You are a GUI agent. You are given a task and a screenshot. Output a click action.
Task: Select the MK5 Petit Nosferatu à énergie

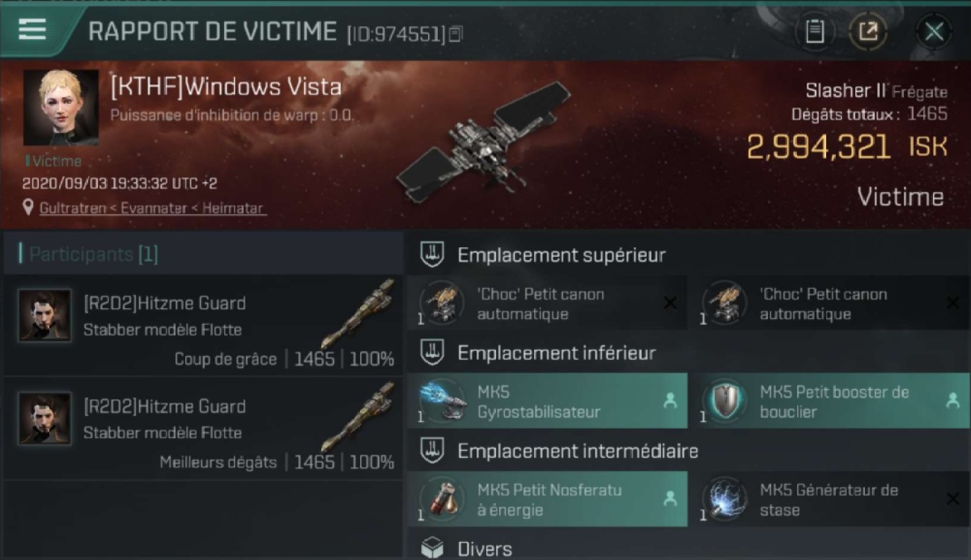[x=547, y=500]
